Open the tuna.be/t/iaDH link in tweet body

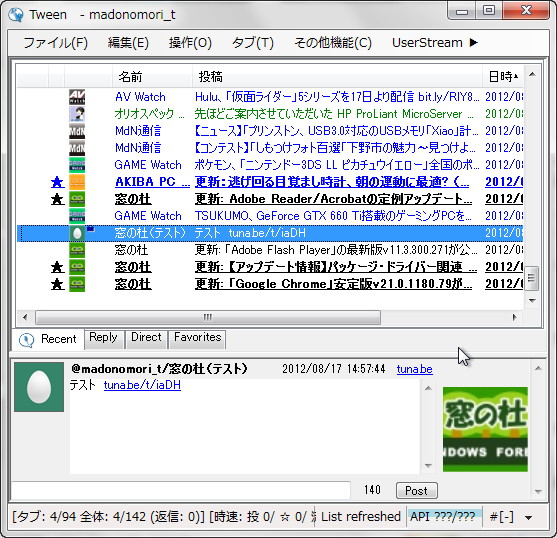pyautogui.click(x=142, y=385)
